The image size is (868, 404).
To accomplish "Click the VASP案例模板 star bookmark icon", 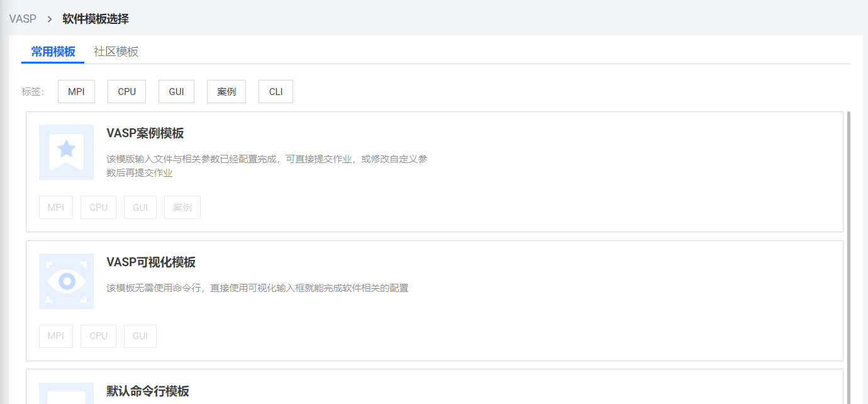I will pyautogui.click(x=66, y=152).
